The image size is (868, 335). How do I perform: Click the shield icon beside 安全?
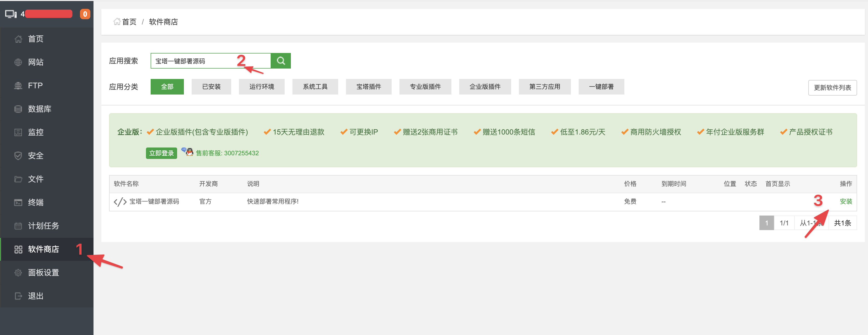click(x=18, y=156)
